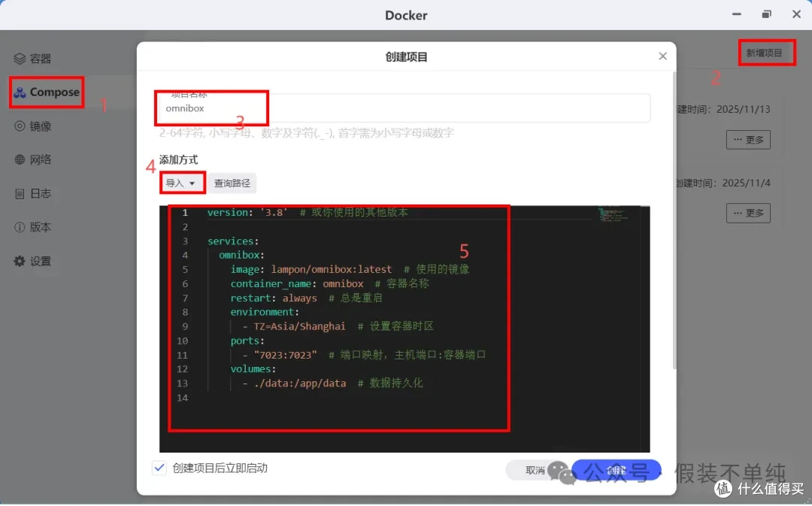Click the ports: line in editor

click(x=247, y=341)
